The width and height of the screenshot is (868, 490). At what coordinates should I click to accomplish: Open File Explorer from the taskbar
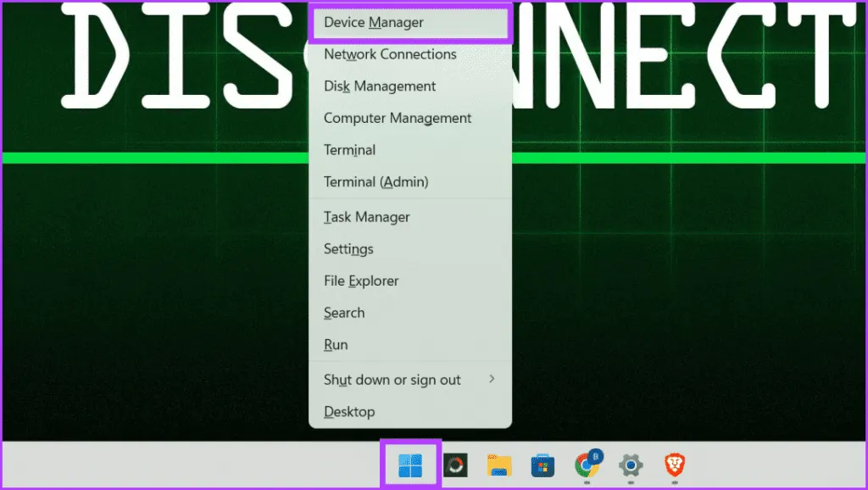[x=499, y=465]
